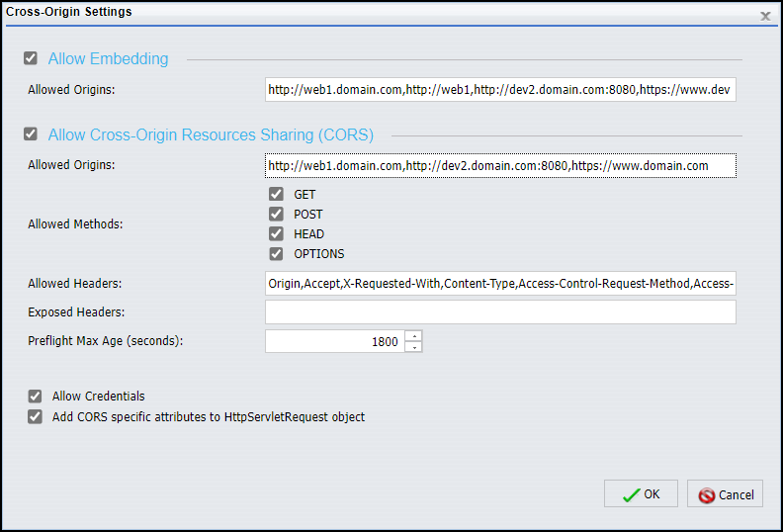Uncheck the POST method
Image resolution: width=783 pixels, height=532 pixels.
pos(276,215)
